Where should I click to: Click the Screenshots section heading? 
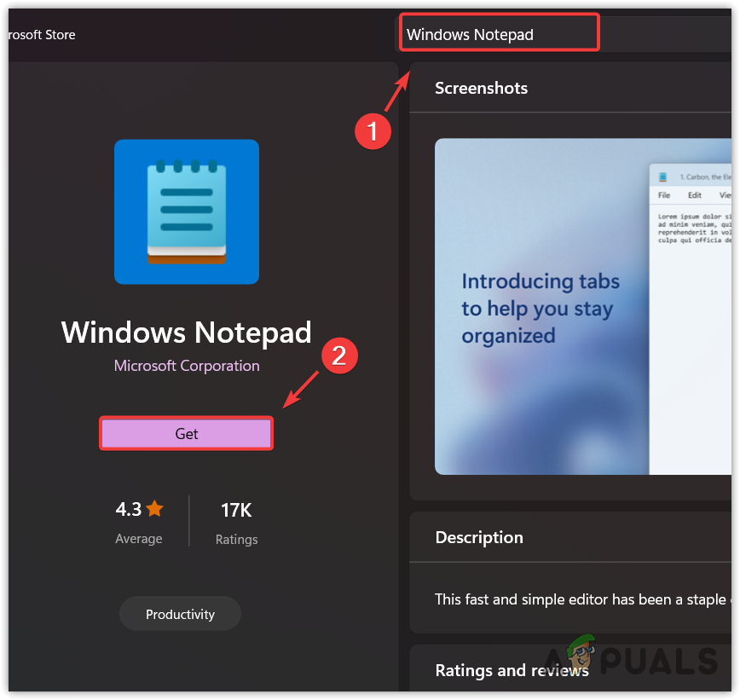coord(481,89)
